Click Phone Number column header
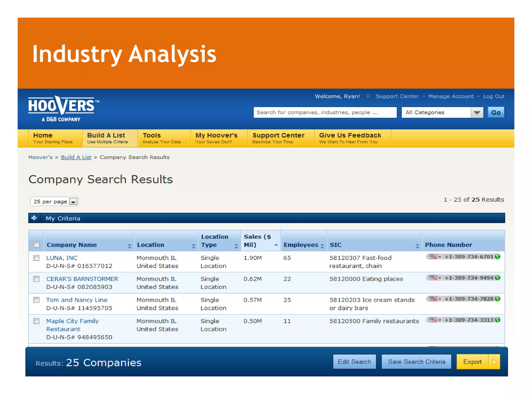Screen dimensions: 532x399 point(448,245)
